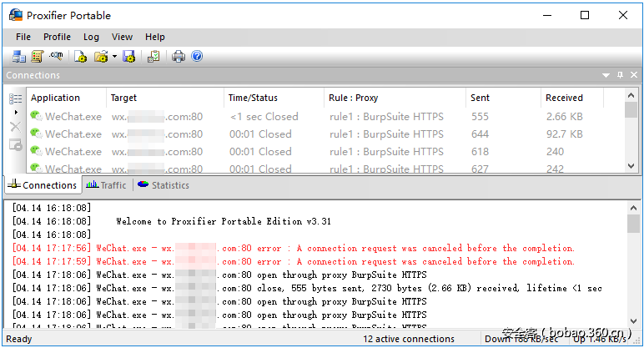Toggle auto-hide pin on Connections panel
Viewport: 644px width, 348px height.
coord(620,75)
